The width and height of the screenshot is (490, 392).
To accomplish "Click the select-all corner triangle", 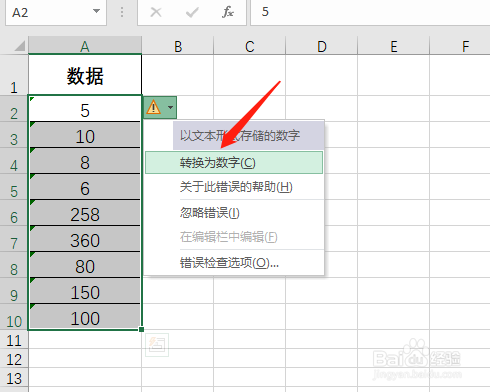I will click(20, 46).
